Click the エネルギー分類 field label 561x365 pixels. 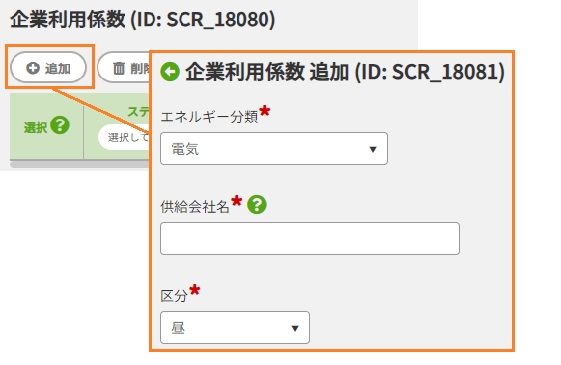coord(209,117)
